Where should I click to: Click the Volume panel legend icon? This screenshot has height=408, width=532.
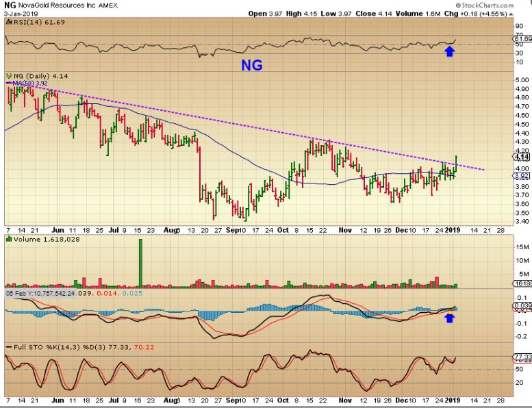(9, 239)
